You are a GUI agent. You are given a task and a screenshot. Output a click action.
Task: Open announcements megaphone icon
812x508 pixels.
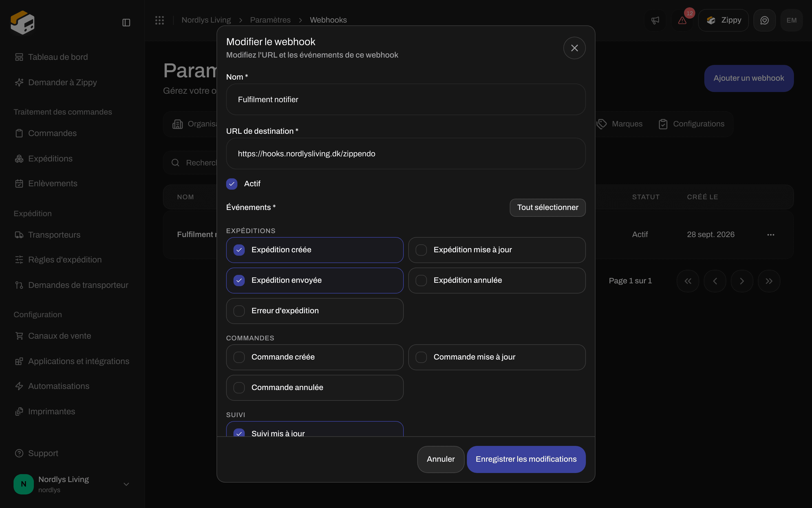[x=655, y=21]
